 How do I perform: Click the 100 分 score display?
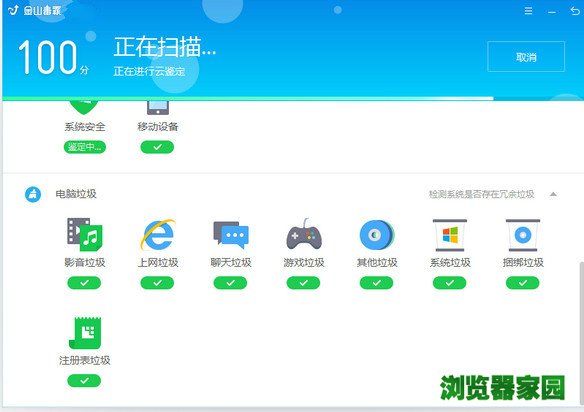[x=53, y=57]
